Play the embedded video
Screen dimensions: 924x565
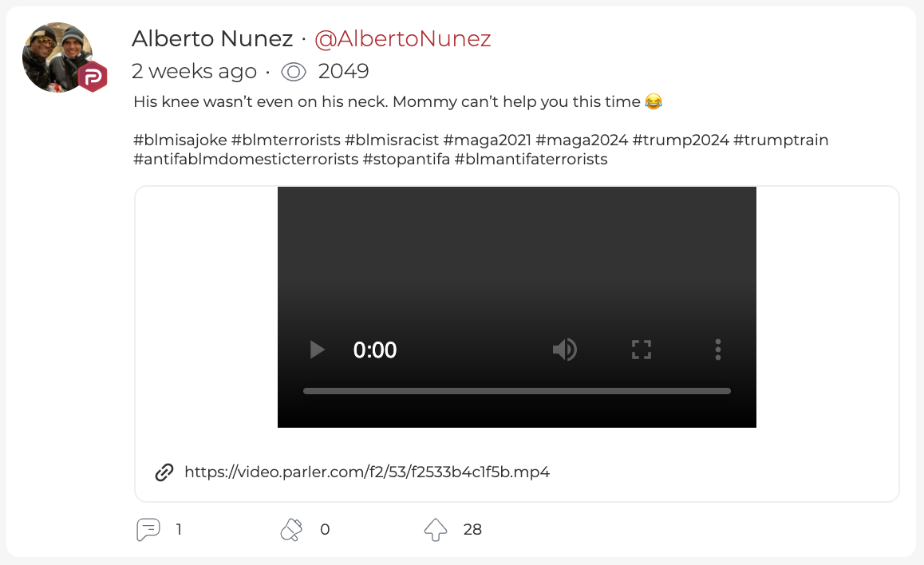coord(317,350)
